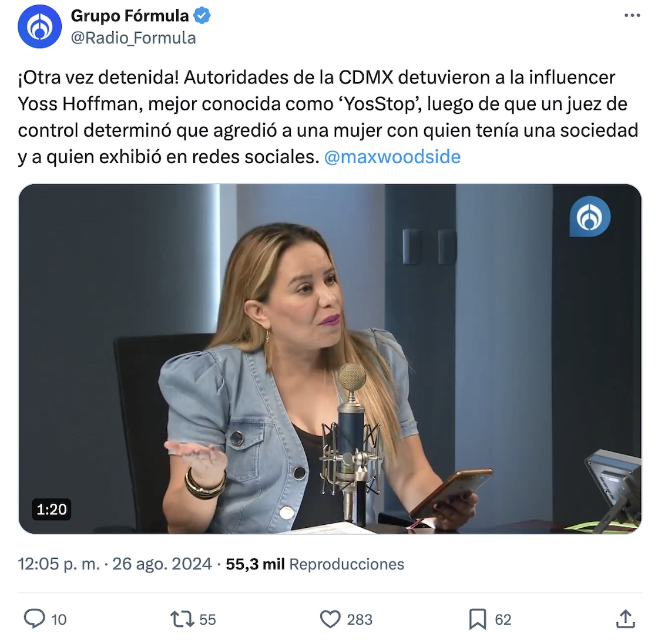Image resolution: width=658 pixels, height=644 pixels.
Task: Open the reply icon with 10 comments
Action: [x=35, y=619]
